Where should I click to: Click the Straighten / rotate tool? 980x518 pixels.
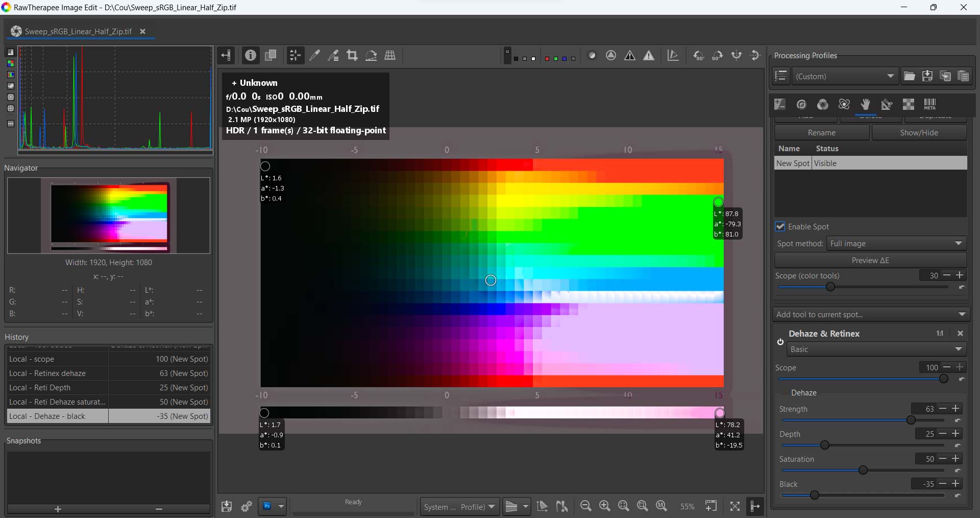371,56
